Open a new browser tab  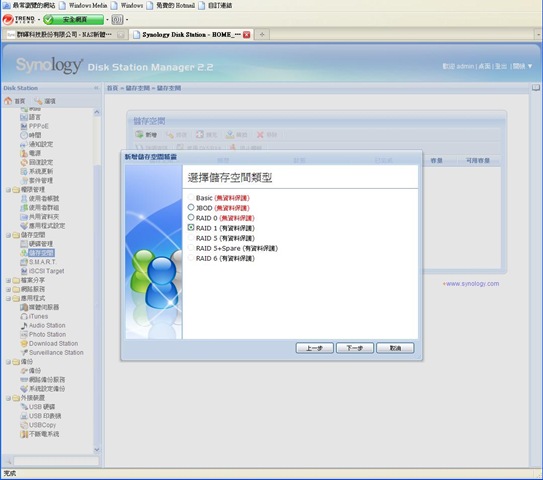coord(262,34)
